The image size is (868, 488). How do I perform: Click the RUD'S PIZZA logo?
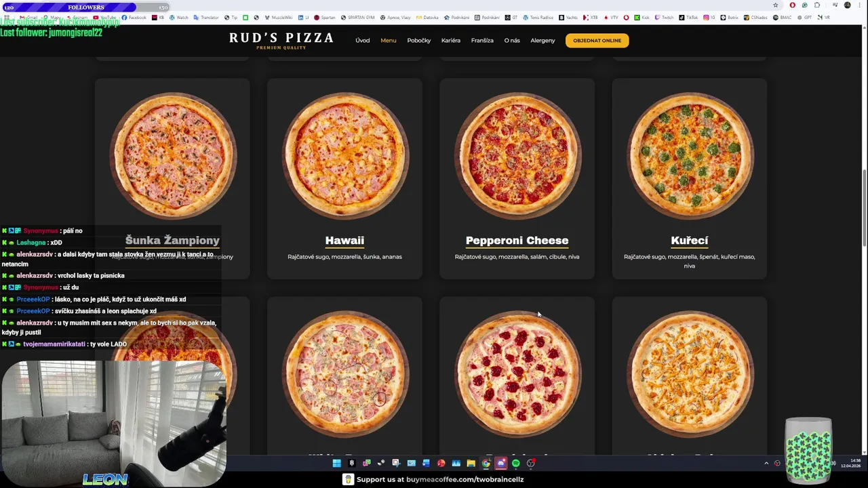pos(281,40)
